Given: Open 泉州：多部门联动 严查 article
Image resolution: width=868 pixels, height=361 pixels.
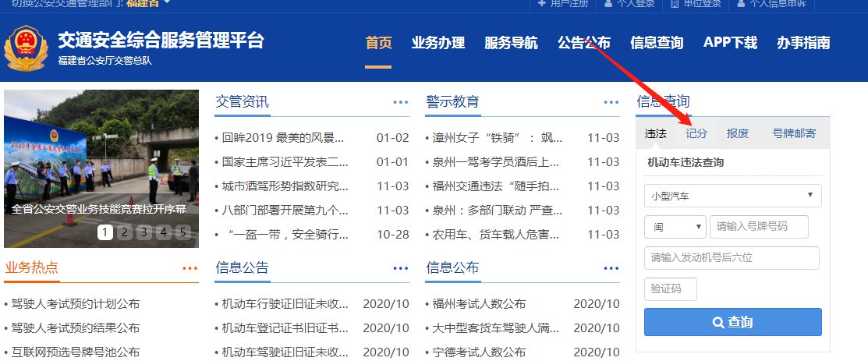Looking at the screenshot, I should click(x=497, y=211).
